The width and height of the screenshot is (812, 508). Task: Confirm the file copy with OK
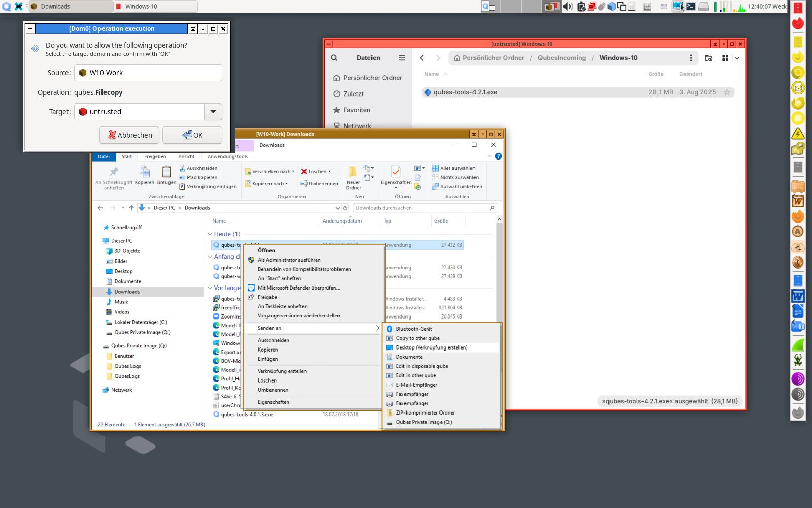click(x=192, y=135)
